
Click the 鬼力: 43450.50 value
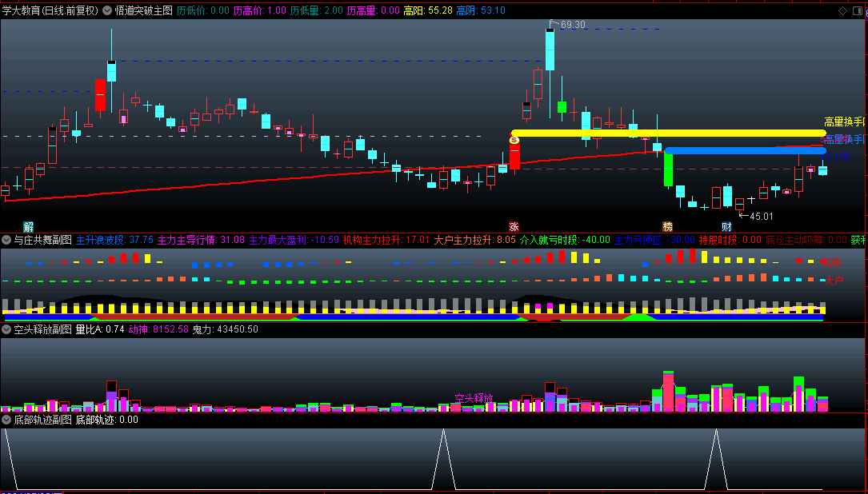click(x=226, y=329)
